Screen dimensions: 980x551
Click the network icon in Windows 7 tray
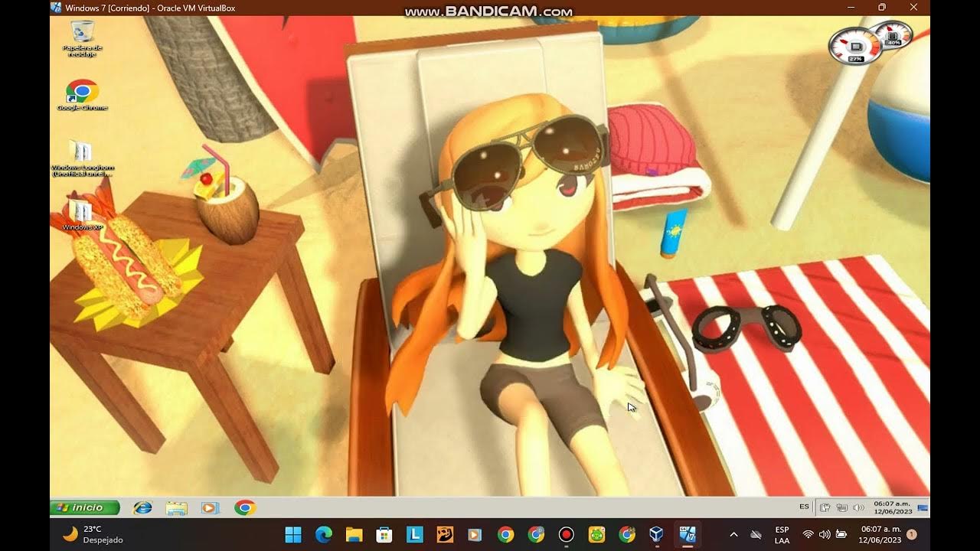click(842, 507)
